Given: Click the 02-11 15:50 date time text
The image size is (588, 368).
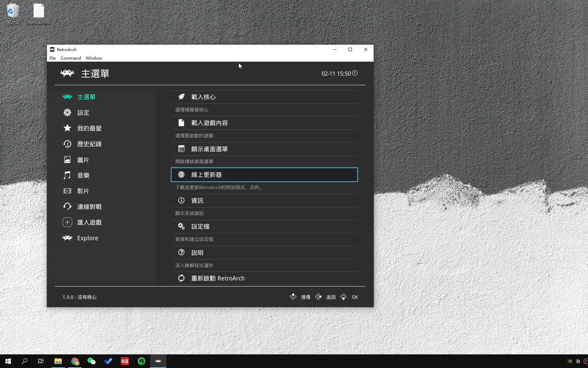Looking at the screenshot, I should [336, 74].
